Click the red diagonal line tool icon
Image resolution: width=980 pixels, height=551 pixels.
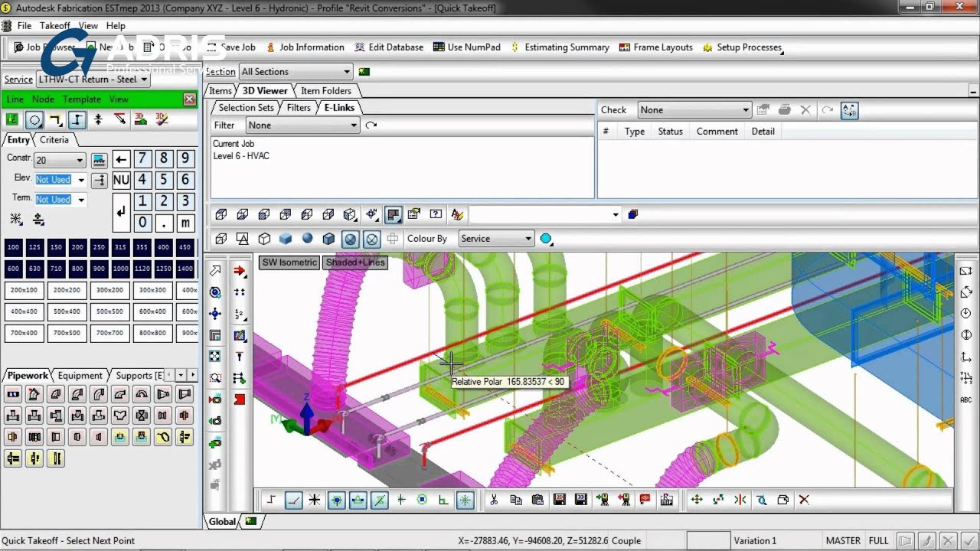click(119, 119)
